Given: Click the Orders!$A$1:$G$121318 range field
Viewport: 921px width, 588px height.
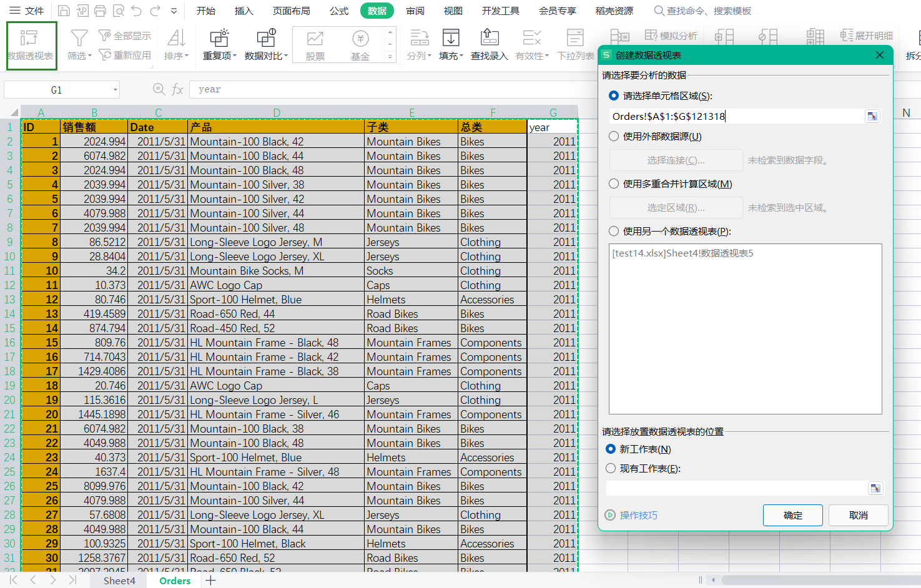Looking at the screenshot, I should [737, 116].
